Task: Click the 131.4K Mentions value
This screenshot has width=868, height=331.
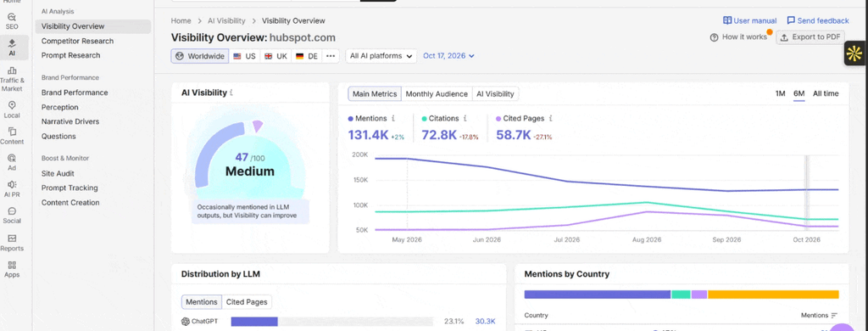Action: (x=368, y=135)
